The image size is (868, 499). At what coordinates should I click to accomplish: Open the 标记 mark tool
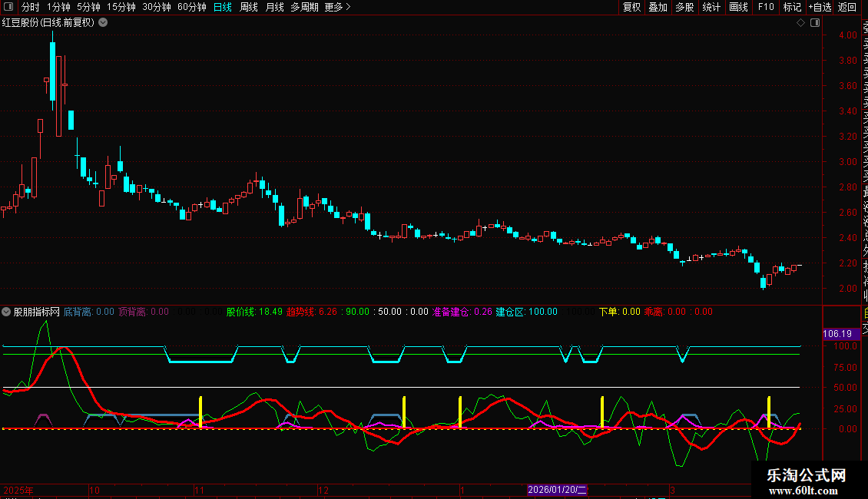coord(792,8)
